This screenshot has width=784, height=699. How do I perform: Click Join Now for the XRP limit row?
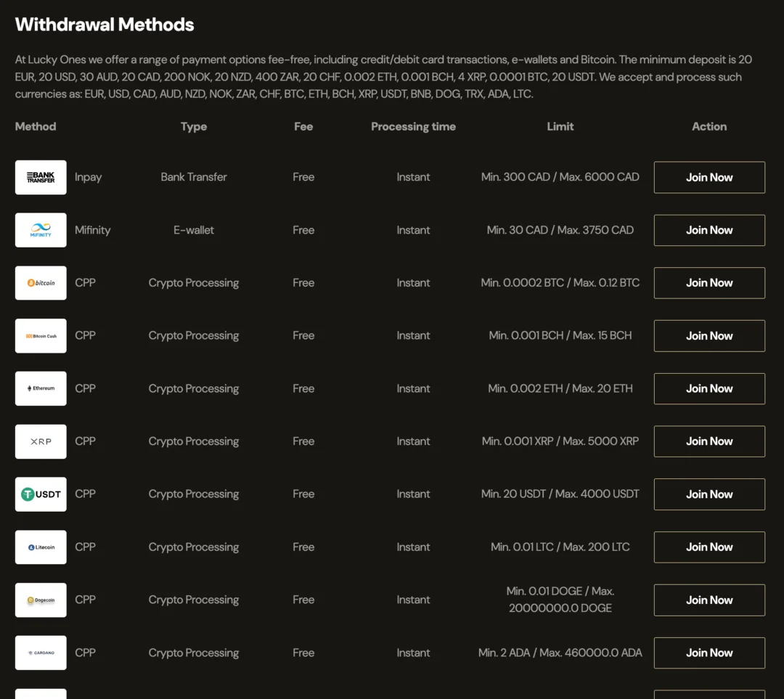coord(709,441)
